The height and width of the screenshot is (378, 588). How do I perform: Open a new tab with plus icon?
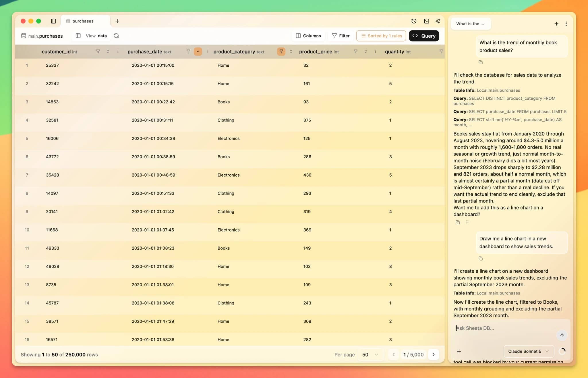(x=117, y=21)
